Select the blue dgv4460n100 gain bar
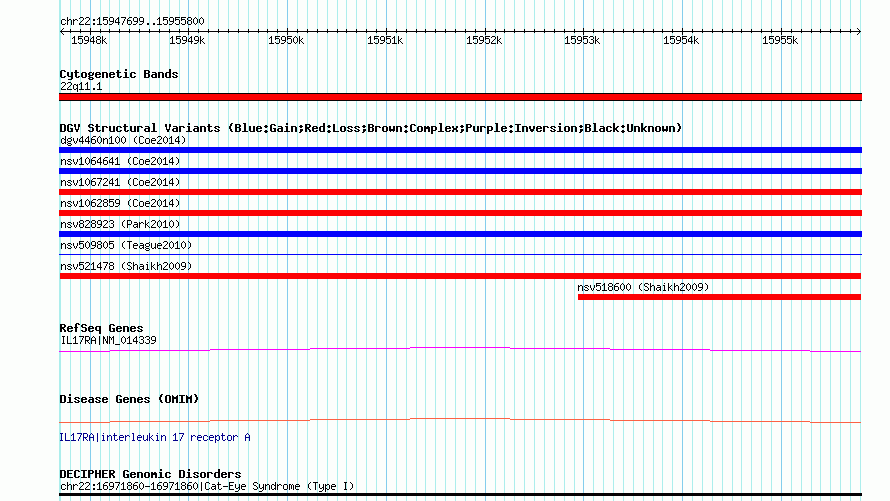Image resolution: width=890 pixels, height=501 pixels. coord(460,150)
